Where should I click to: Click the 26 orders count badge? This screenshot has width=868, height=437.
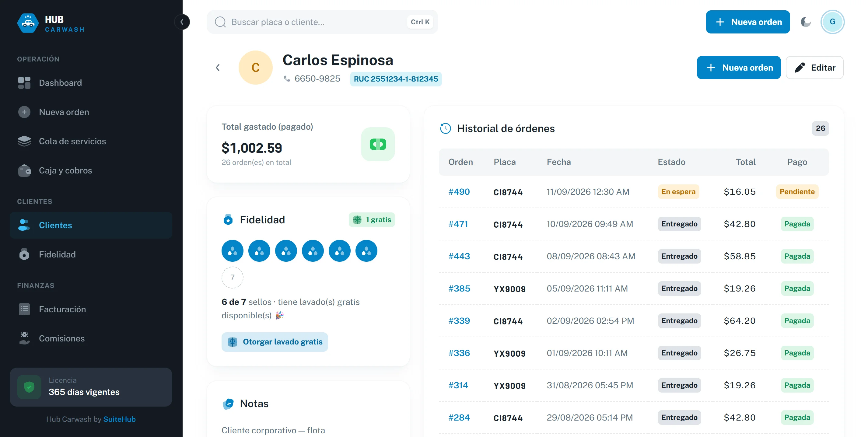click(820, 128)
